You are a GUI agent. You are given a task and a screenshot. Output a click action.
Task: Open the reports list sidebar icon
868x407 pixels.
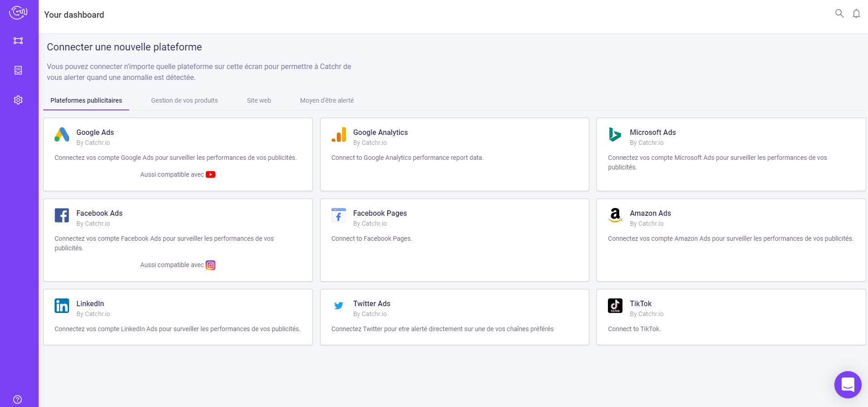point(18,70)
